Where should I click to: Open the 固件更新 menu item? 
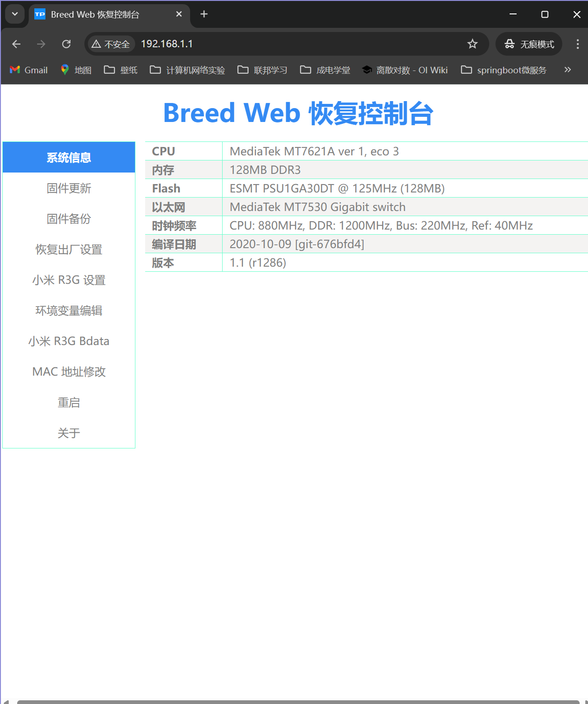tap(69, 188)
